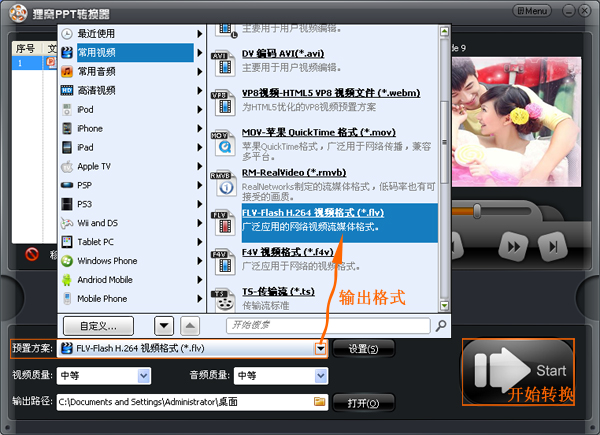Open the 音频质量 dropdown
Image resolution: width=600 pixels, height=435 pixels.
tap(321, 376)
